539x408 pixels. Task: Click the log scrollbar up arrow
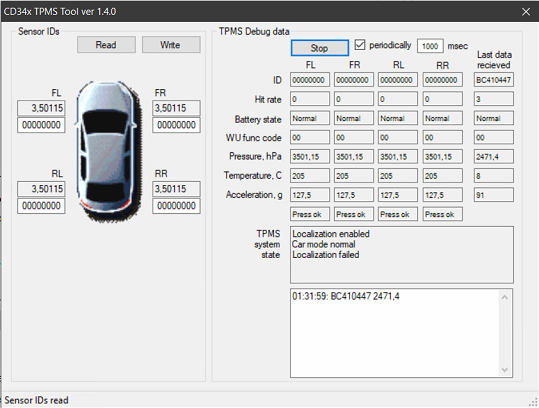pos(504,297)
